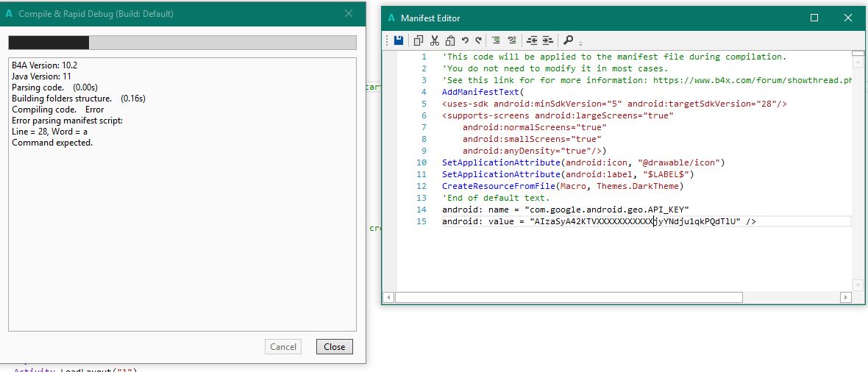
Task: Maximize the Manifest Editor window
Action: tap(814, 18)
